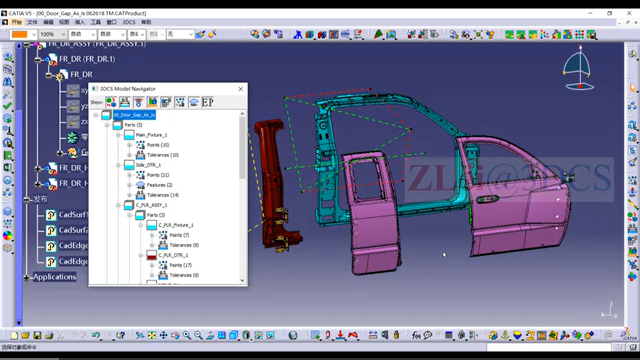This screenshot has height=360, width=640.
Task: Select Points (17) under C_PLR_OTR_1
Action: [180, 265]
